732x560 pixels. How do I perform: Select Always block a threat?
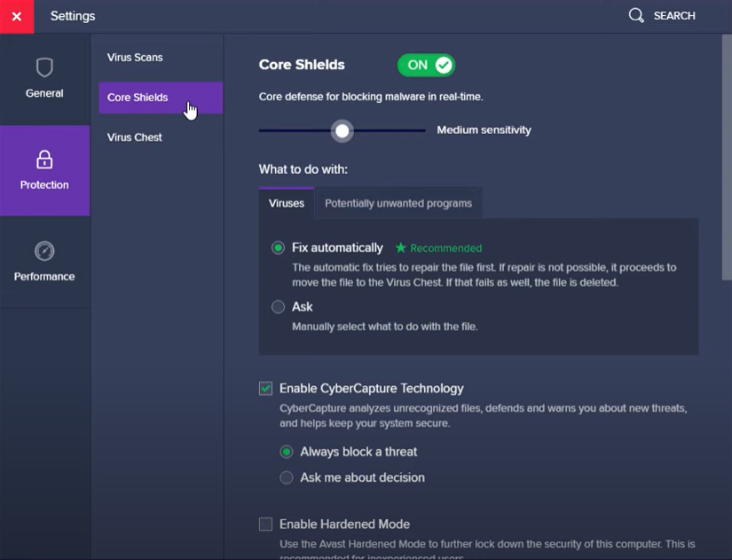(x=287, y=452)
